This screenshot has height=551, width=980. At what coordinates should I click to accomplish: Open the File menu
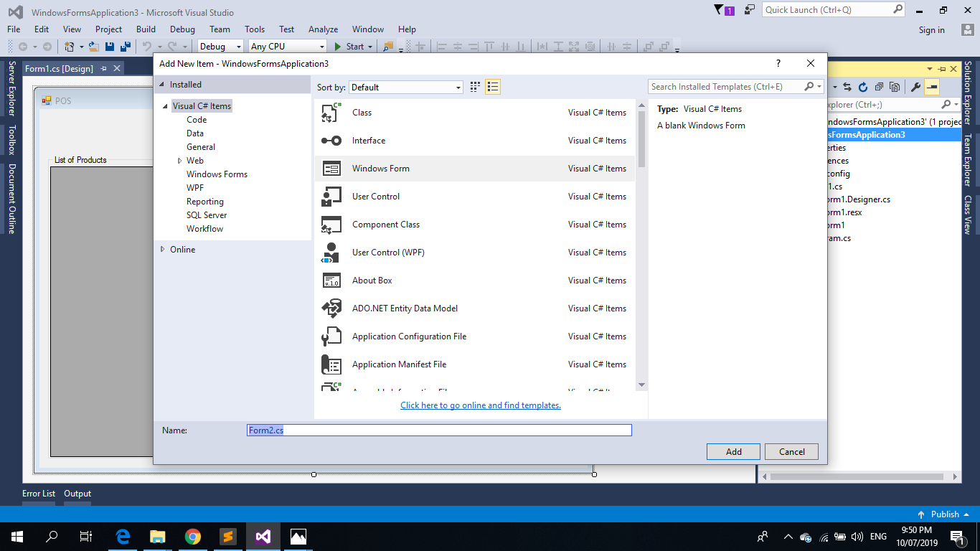tap(14, 29)
